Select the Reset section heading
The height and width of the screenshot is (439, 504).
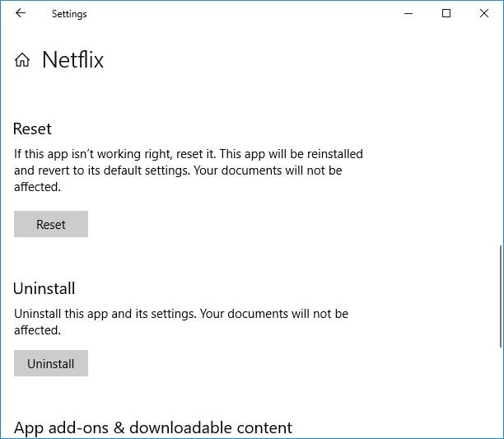tap(32, 128)
